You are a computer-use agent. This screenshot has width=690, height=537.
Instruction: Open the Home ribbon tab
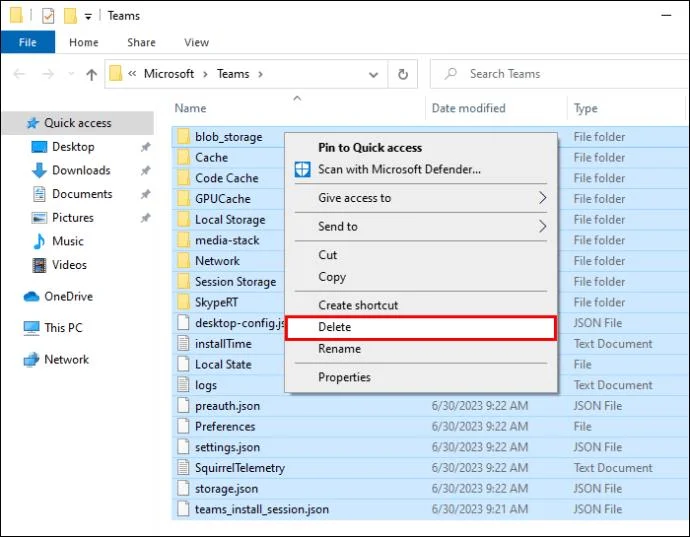pyautogui.click(x=84, y=42)
